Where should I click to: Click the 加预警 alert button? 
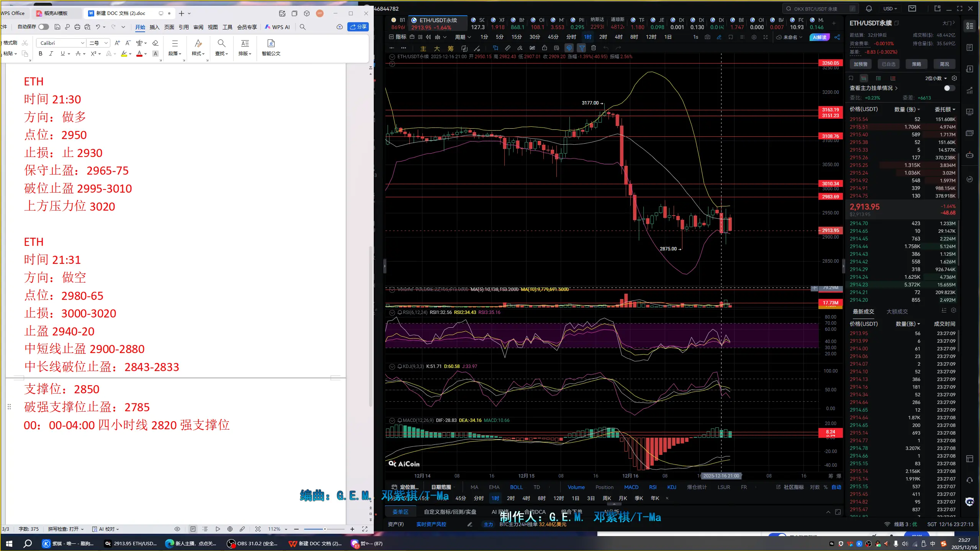click(860, 64)
